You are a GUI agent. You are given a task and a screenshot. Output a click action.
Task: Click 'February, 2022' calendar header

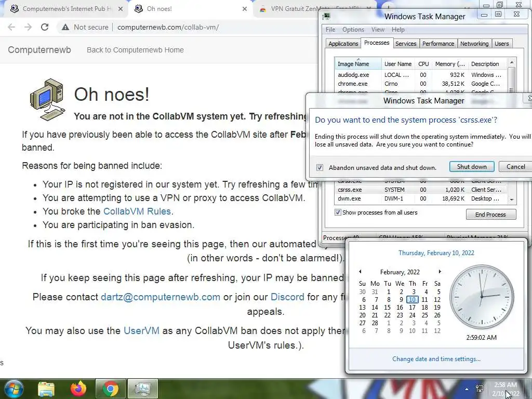pos(400,272)
